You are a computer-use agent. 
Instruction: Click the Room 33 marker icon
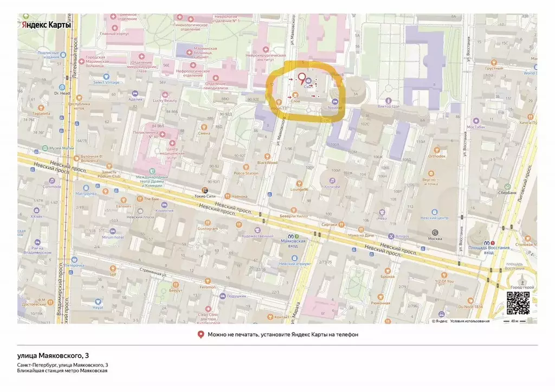[279, 102]
